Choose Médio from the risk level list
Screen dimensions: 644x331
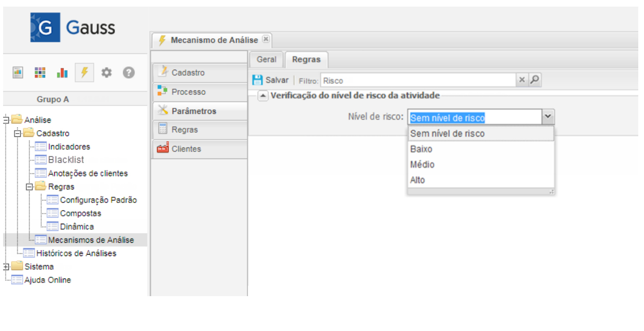click(x=422, y=165)
